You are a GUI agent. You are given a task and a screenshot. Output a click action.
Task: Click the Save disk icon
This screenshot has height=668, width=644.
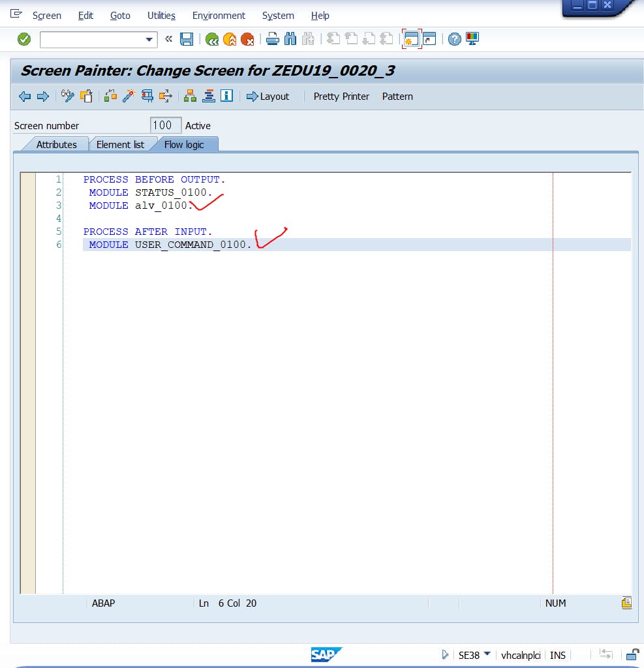coord(187,39)
